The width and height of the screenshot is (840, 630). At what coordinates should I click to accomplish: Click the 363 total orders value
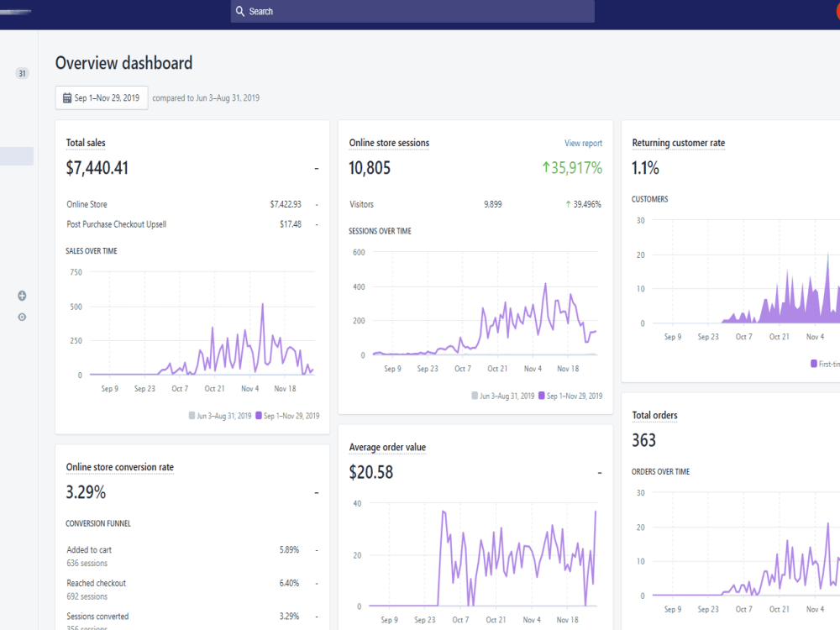click(643, 440)
